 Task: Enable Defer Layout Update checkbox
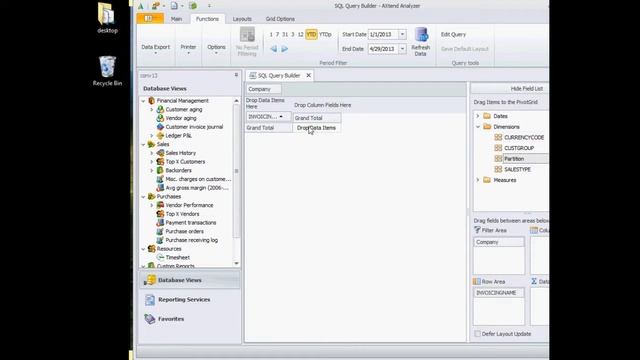click(x=477, y=334)
